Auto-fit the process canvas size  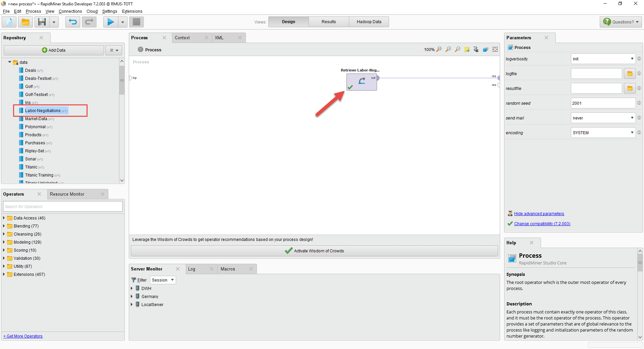pyautogui.click(x=495, y=49)
